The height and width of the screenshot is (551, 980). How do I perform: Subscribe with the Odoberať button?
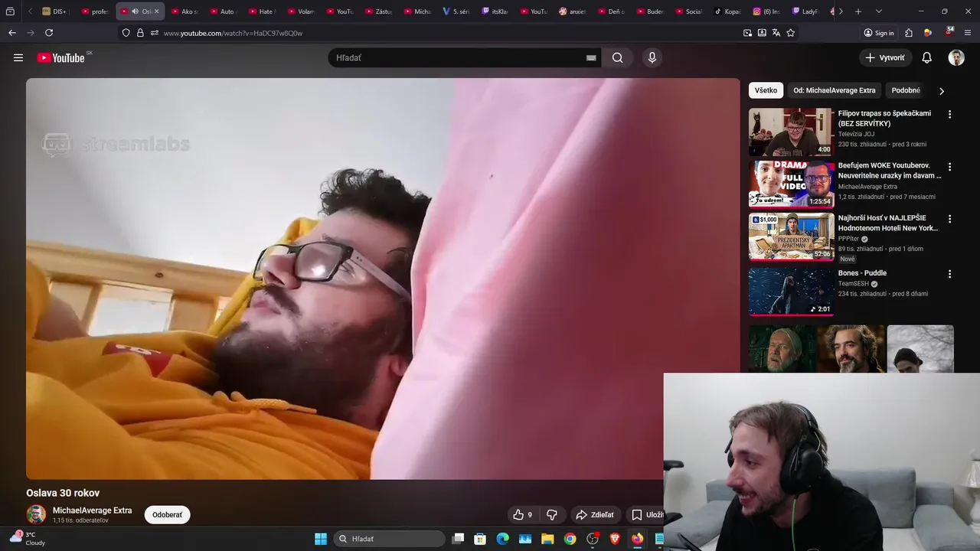point(167,515)
